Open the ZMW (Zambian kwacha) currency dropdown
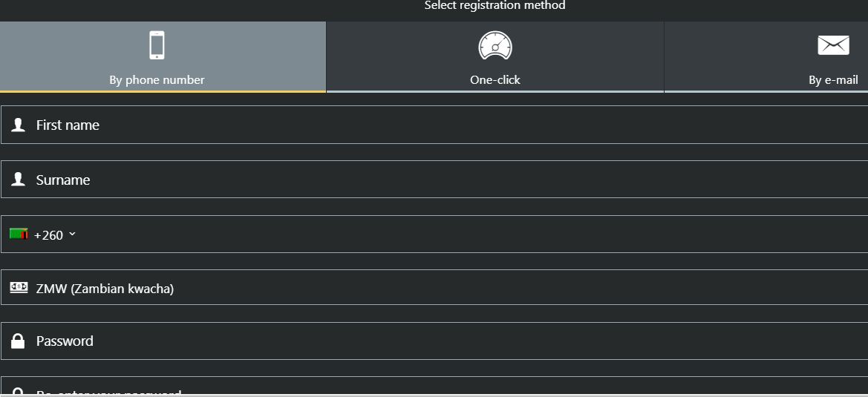868x397 pixels. click(x=434, y=287)
